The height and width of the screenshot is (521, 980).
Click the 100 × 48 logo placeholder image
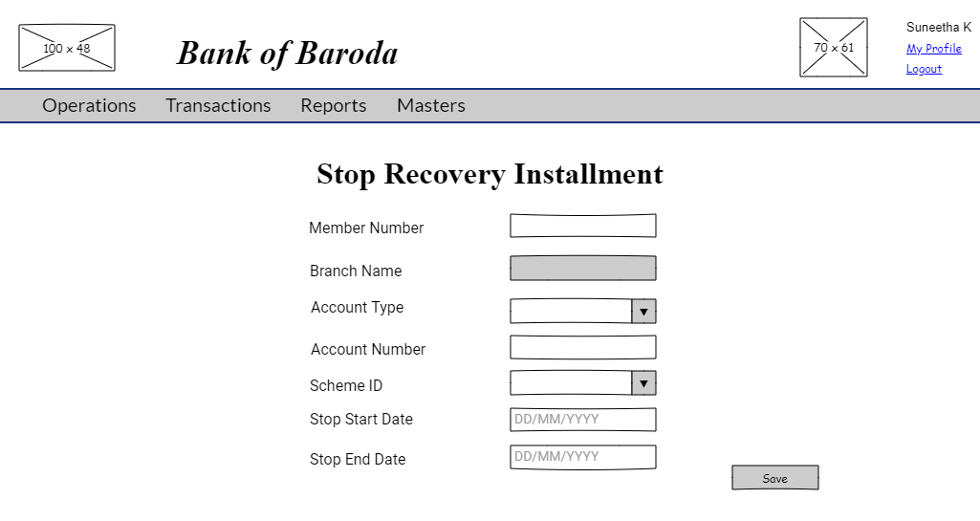(67, 48)
